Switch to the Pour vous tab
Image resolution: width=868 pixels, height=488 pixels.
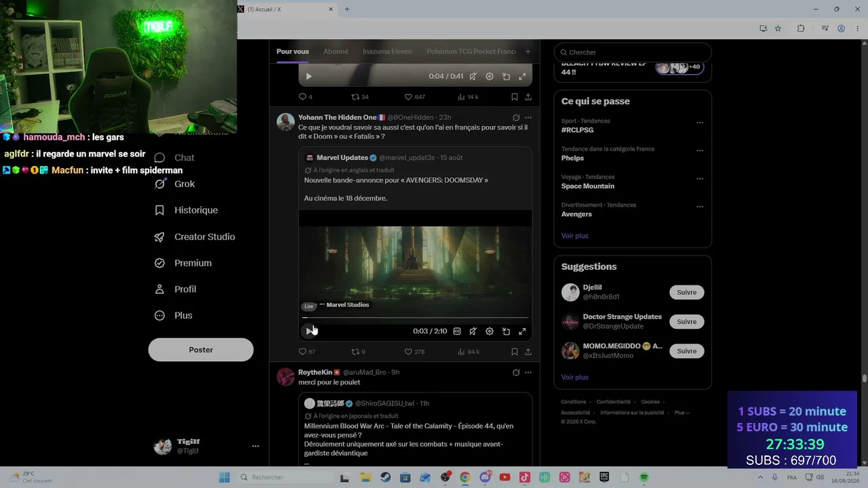pos(292,52)
